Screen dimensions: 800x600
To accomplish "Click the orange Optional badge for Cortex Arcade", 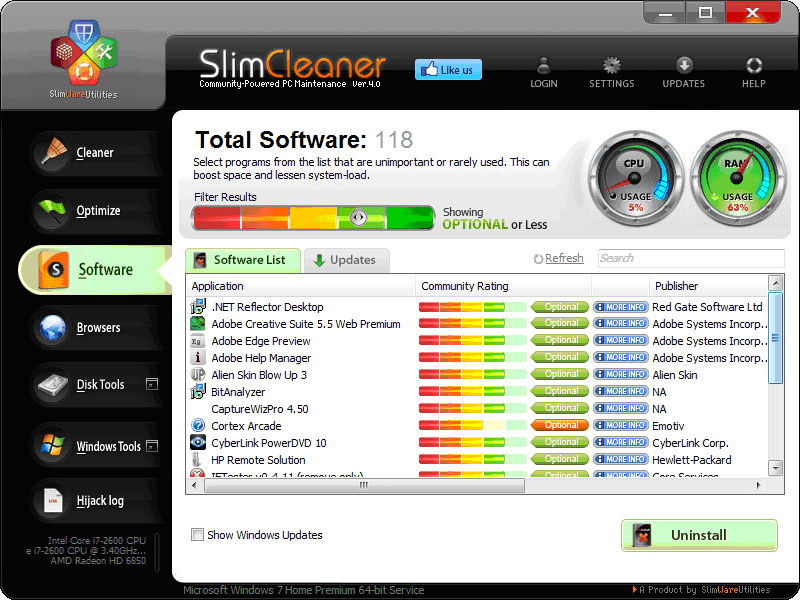I will [560, 425].
